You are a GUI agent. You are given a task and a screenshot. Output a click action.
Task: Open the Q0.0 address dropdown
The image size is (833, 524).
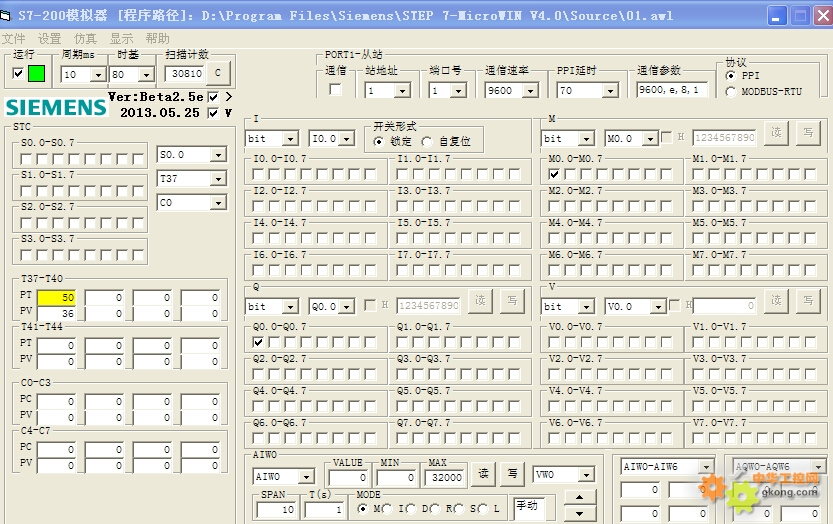click(x=347, y=307)
